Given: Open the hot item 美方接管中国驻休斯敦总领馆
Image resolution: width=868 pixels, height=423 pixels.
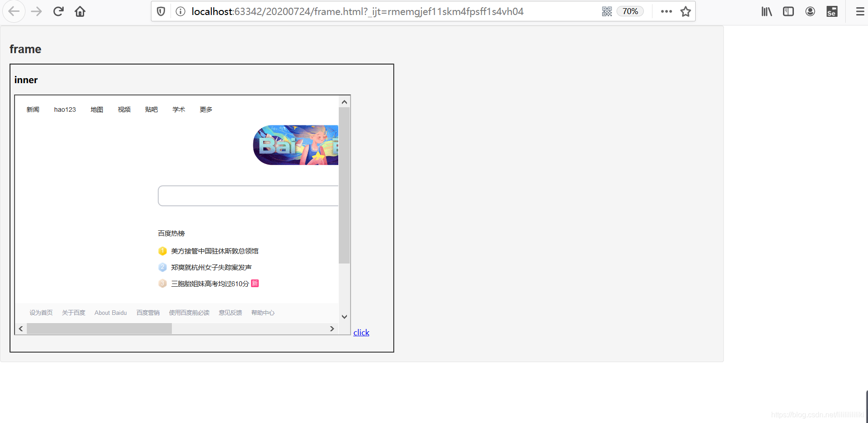Looking at the screenshot, I should pyautogui.click(x=215, y=251).
